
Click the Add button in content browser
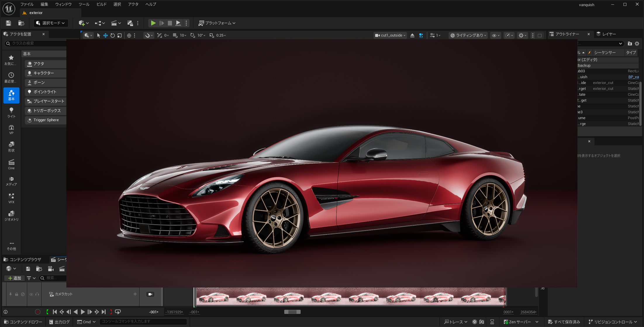(14, 278)
